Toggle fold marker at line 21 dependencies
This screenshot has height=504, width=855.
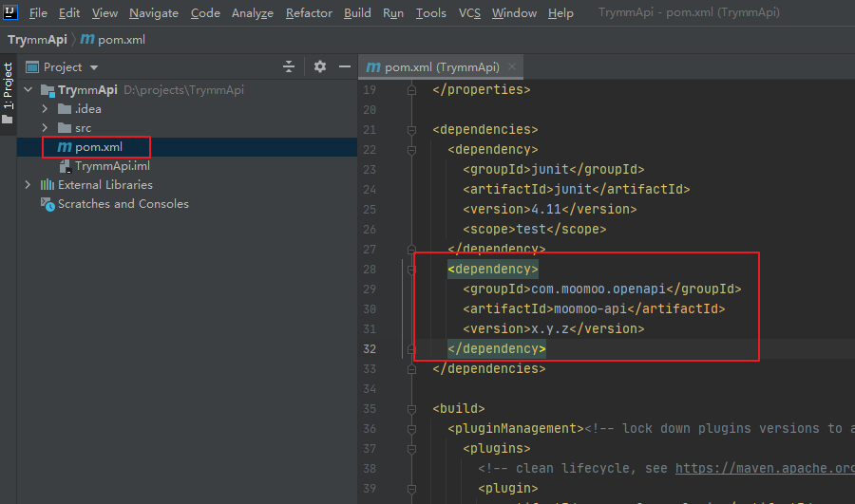click(x=411, y=130)
